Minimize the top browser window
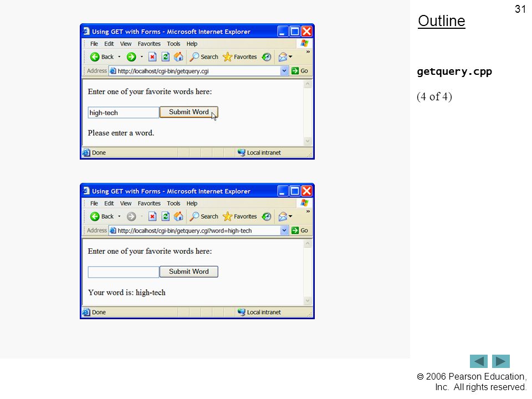The height and width of the screenshot is (399, 532). [283, 32]
